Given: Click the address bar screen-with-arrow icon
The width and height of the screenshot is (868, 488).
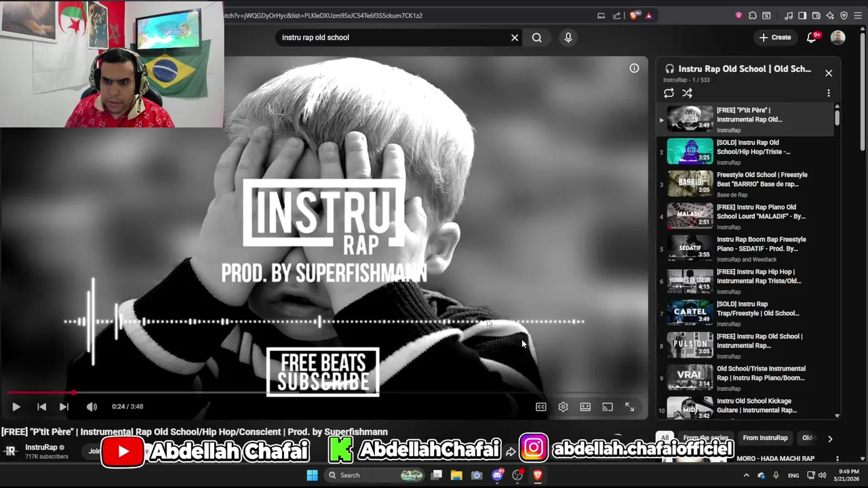Looking at the screenshot, I should 601,16.
